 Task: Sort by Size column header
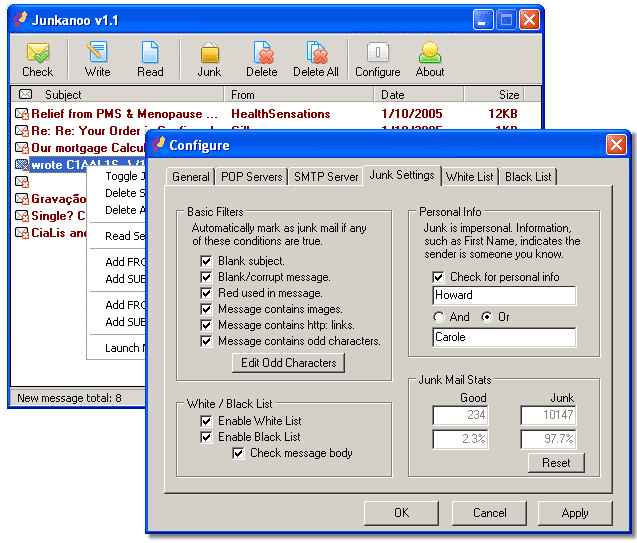point(494,95)
